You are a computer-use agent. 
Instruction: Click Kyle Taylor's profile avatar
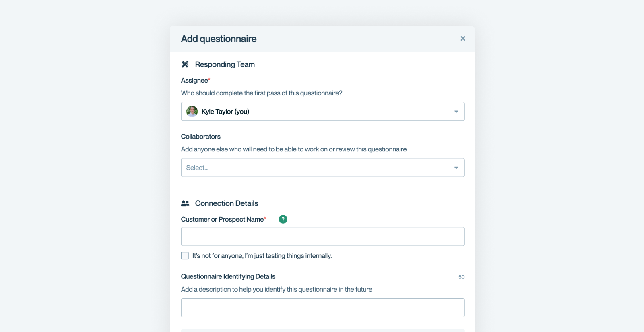(192, 111)
